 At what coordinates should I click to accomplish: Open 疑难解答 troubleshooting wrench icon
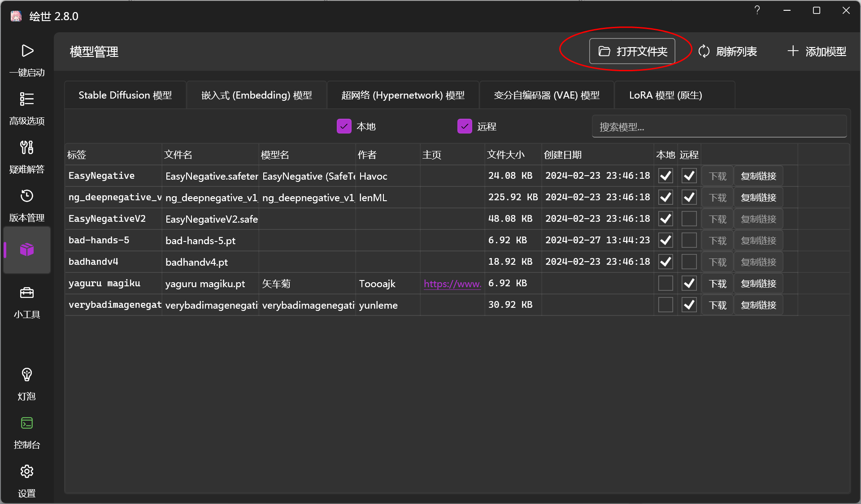pos(27,147)
